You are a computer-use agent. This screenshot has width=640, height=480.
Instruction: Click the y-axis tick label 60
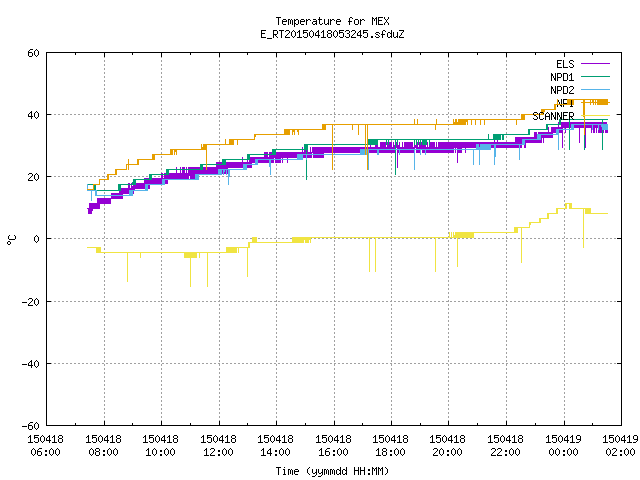tap(33, 53)
